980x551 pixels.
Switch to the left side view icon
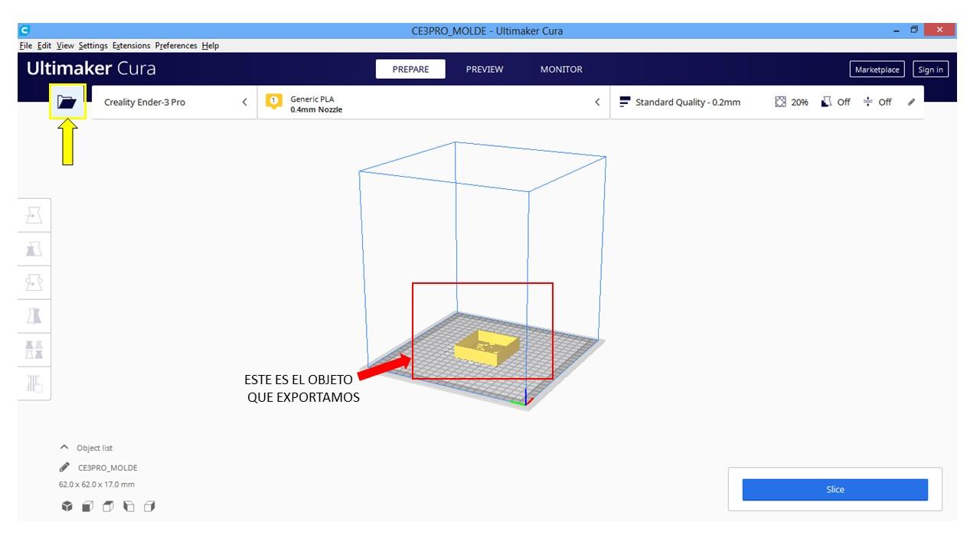[129, 506]
